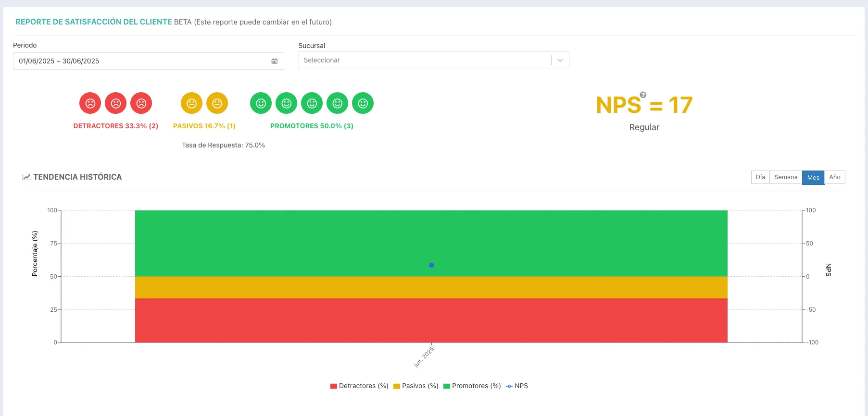Viewport: 868px width, 416px height.
Task: Click the second yellow passive neutral face
Action: coord(217,103)
